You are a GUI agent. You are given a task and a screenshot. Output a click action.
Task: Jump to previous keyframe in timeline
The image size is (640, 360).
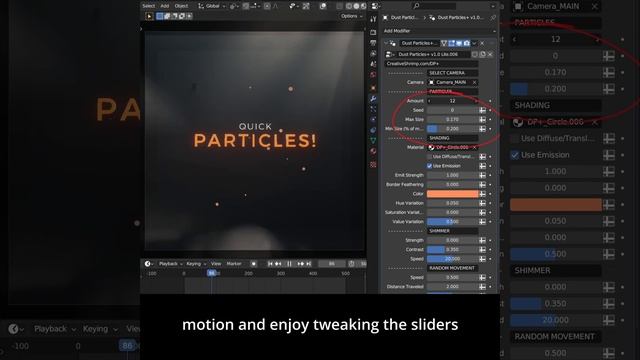[x=278, y=264]
